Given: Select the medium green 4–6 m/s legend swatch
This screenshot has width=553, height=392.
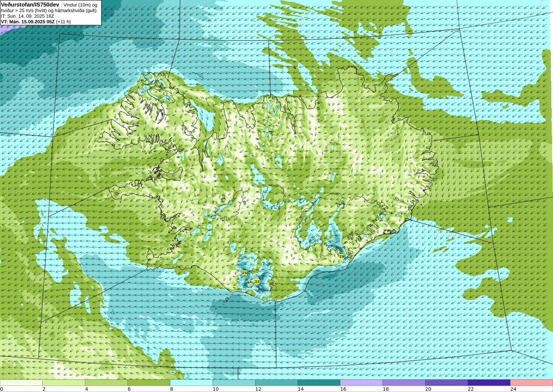Looking at the screenshot, I should 106,383.
